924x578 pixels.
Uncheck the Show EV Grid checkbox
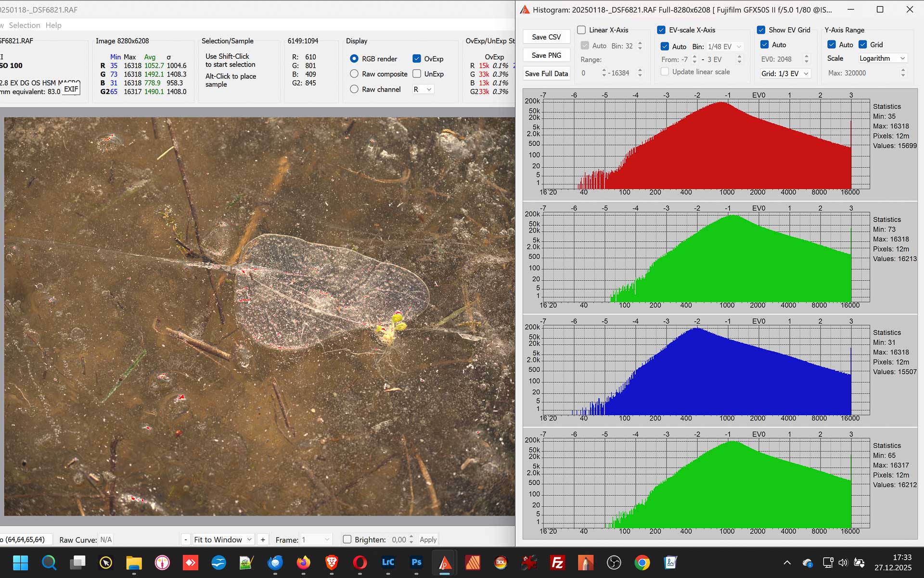[x=761, y=30]
